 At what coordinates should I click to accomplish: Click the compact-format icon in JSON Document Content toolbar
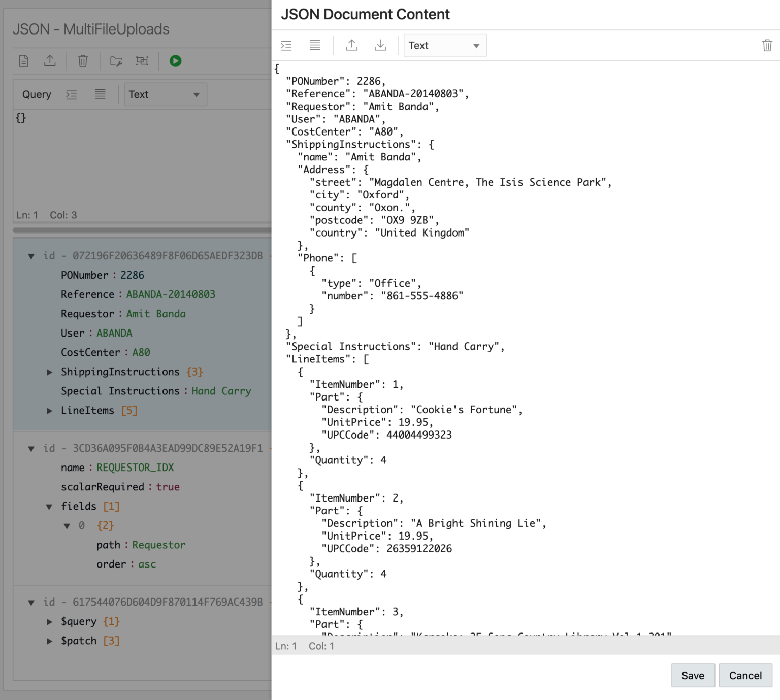[x=315, y=46]
